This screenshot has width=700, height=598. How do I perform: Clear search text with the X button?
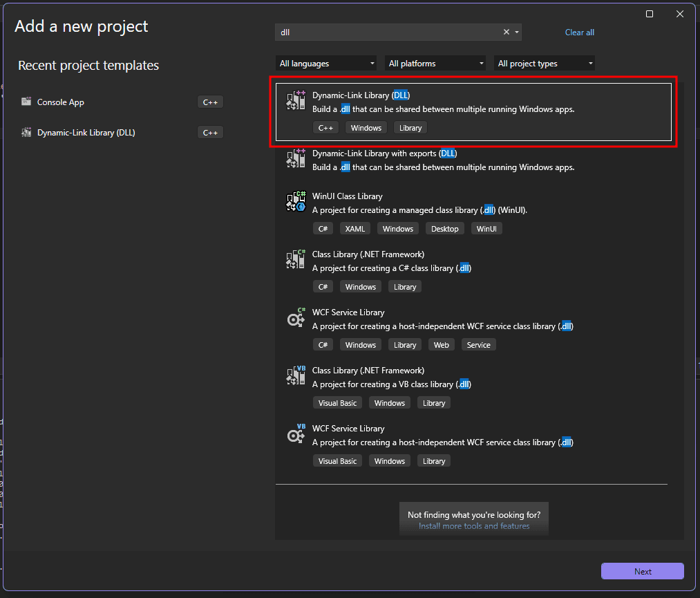click(506, 32)
